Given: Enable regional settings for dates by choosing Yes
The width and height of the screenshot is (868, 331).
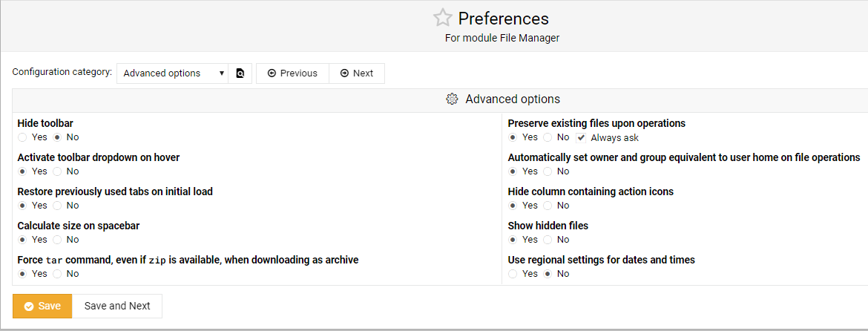Looking at the screenshot, I should coord(513,273).
